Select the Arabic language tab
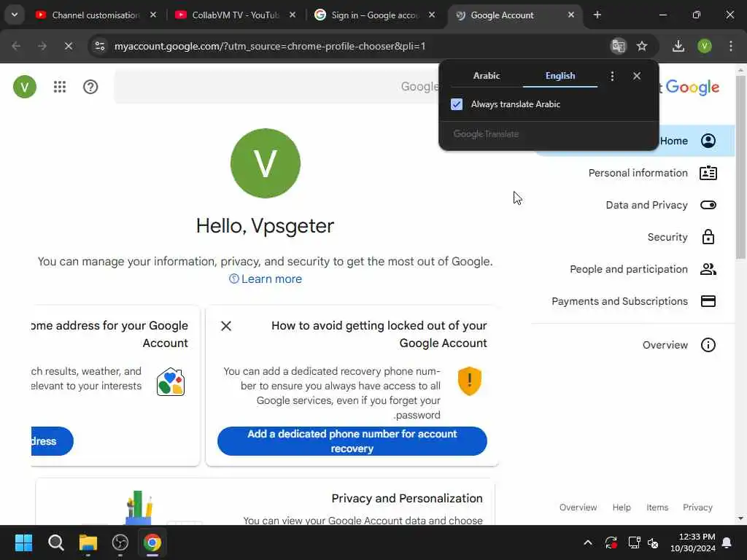This screenshot has height=560, width=747. tap(487, 76)
